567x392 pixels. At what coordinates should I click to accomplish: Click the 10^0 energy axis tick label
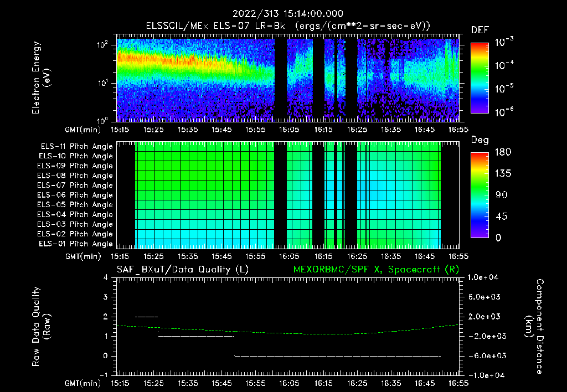[x=102, y=120]
